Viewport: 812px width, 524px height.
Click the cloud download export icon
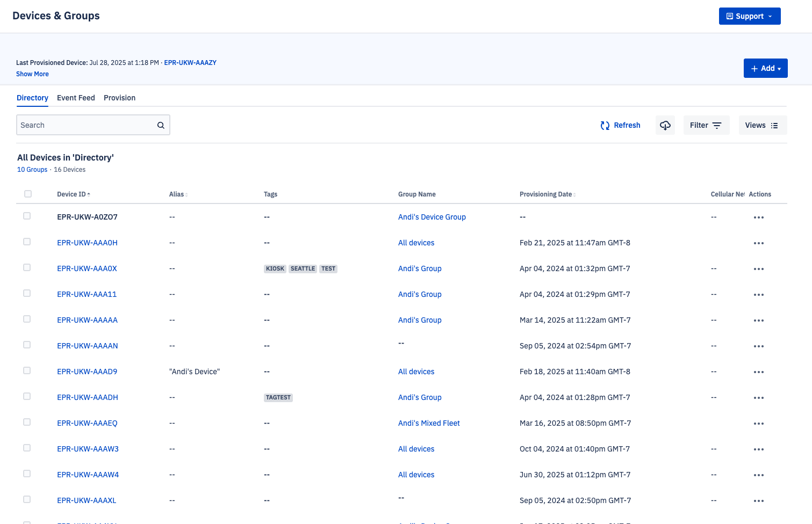[665, 125]
